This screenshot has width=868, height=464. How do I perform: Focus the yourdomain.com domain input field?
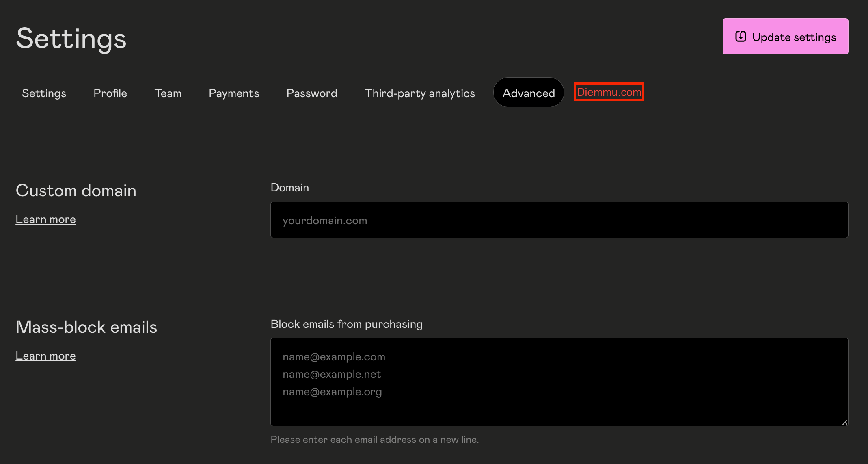pyautogui.click(x=559, y=220)
